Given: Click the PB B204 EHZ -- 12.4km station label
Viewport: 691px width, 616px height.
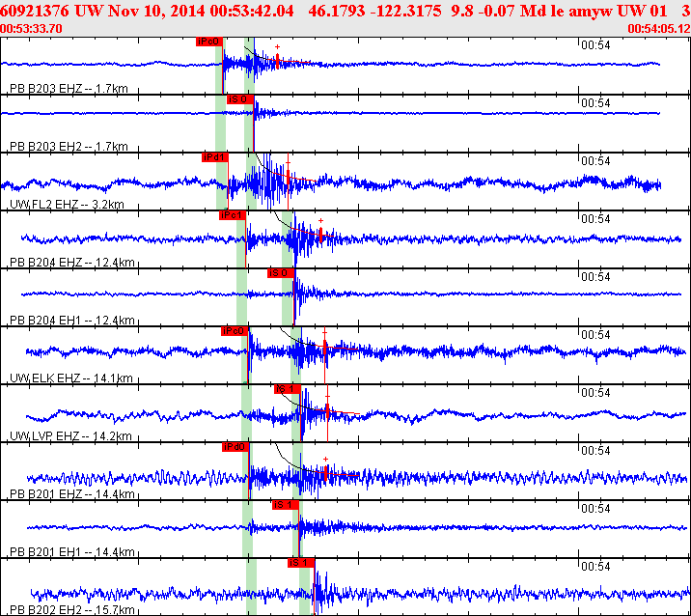Looking at the screenshot, I should pos(71,263).
